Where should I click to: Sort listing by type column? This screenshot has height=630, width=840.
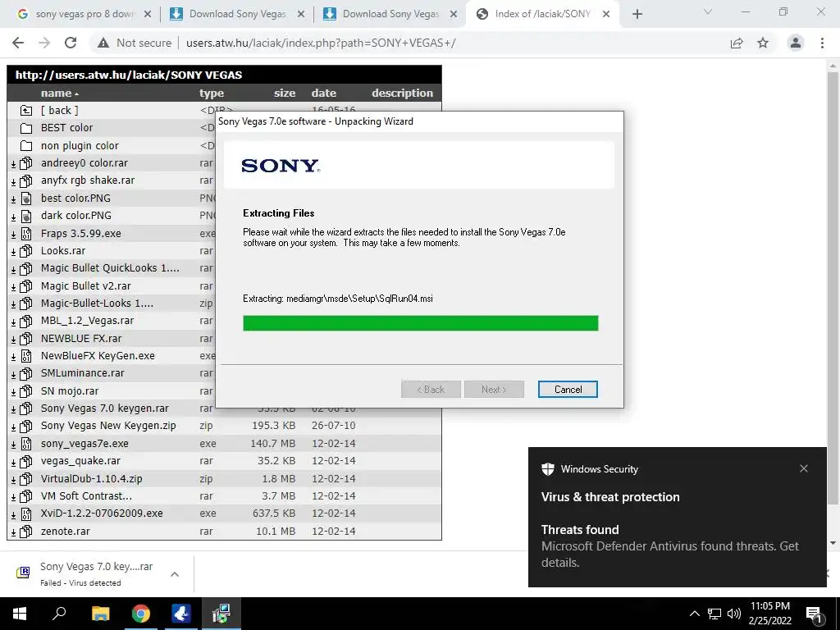click(x=212, y=94)
